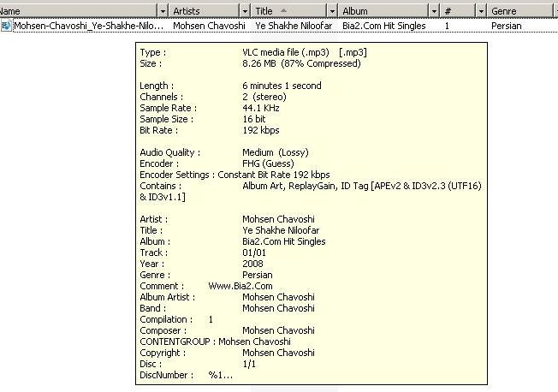Click the CONTENTGROUP line in the tooltip

click(x=216, y=342)
